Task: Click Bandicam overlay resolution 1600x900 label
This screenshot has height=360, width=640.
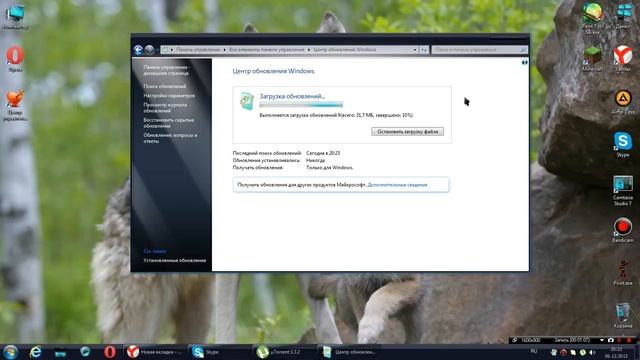Action: pos(530,340)
